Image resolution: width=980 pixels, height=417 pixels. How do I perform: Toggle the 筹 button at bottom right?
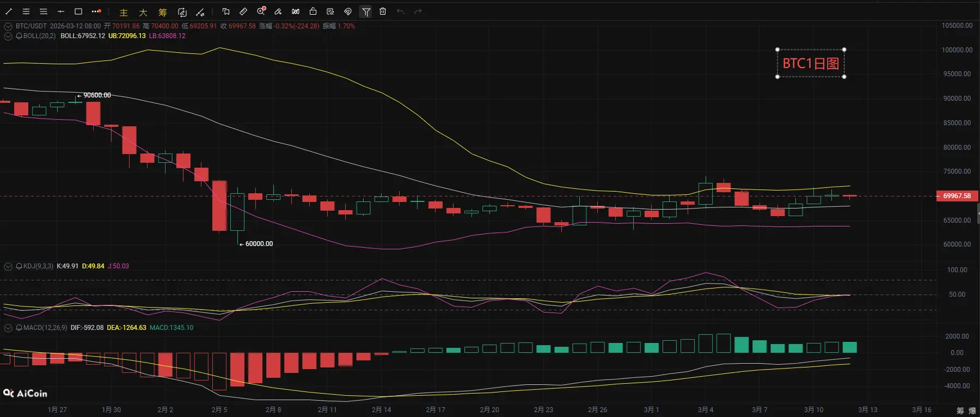[960, 410]
